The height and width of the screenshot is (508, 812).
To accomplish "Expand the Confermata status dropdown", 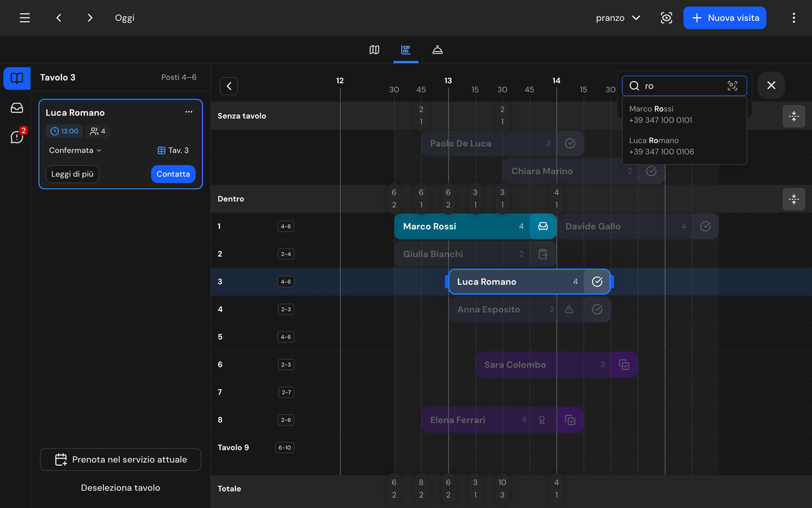I will tap(75, 150).
